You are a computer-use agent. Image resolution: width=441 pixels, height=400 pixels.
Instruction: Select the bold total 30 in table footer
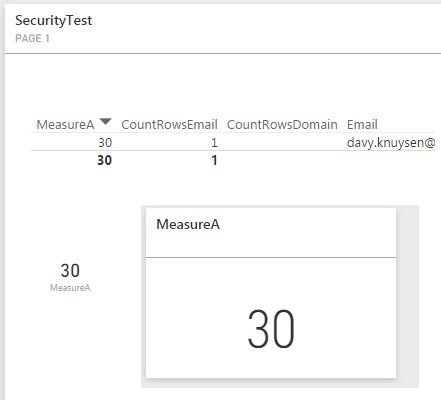pos(104,160)
